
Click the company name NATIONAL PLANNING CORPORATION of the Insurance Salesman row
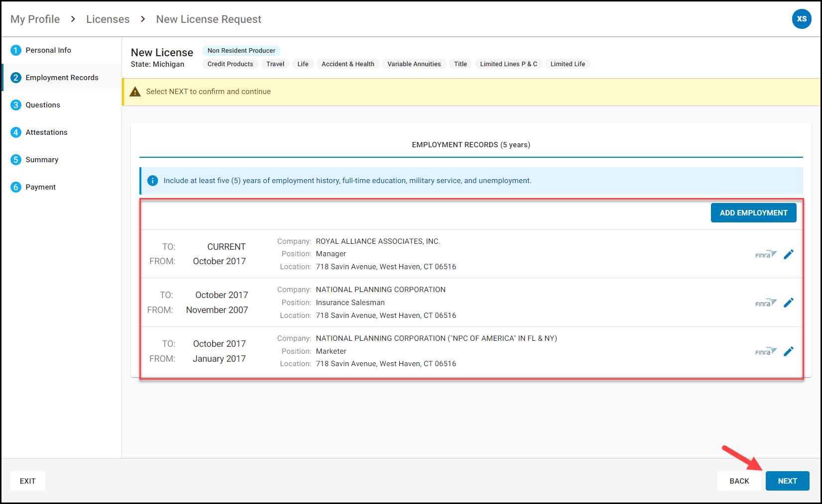pyautogui.click(x=380, y=290)
